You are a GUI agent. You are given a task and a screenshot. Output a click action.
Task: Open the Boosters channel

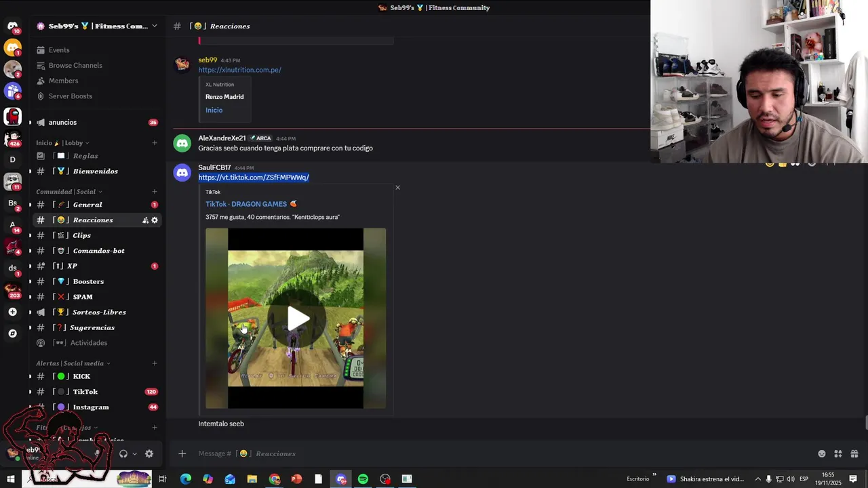coord(88,281)
